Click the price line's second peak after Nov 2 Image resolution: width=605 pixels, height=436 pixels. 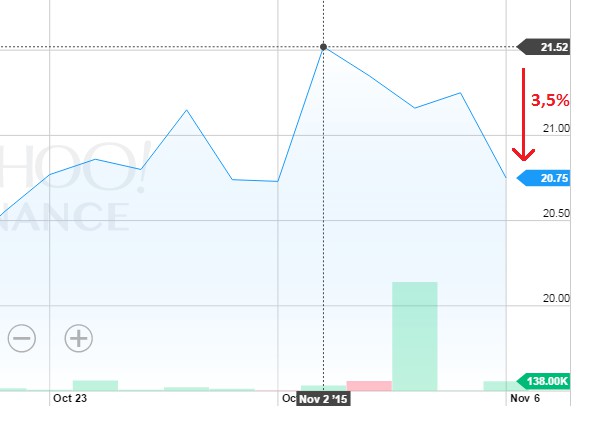click(x=460, y=93)
